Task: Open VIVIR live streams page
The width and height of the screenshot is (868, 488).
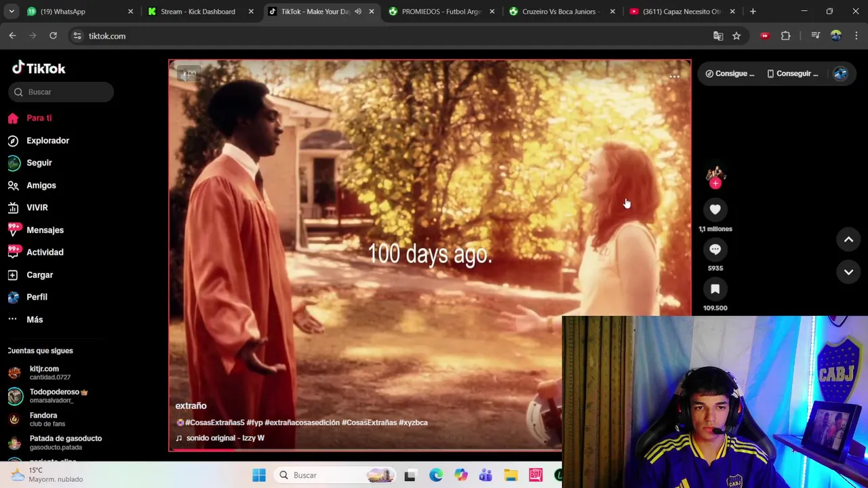Action: [28, 207]
